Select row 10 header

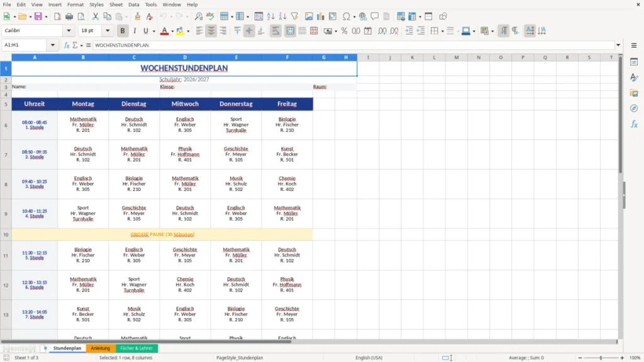tap(6, 235)
